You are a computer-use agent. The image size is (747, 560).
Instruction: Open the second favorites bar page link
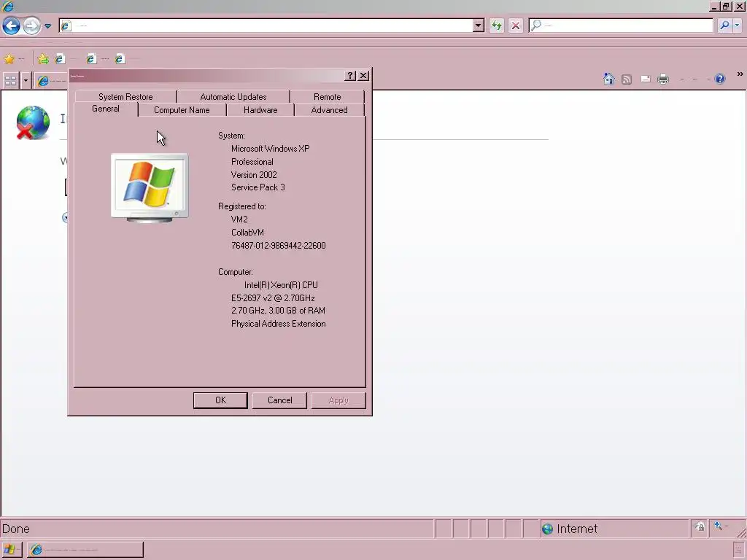coord(91,59)
